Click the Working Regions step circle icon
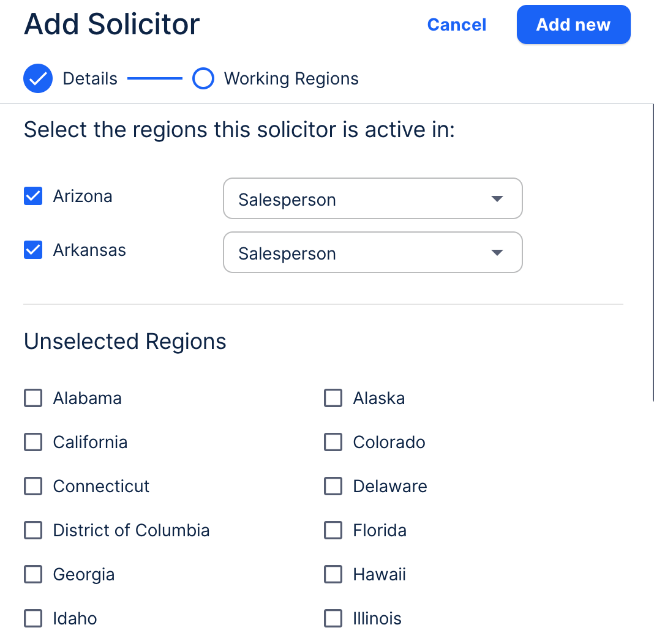The height and width of the screenshot is (644, 654). click(x=203, y=78)
